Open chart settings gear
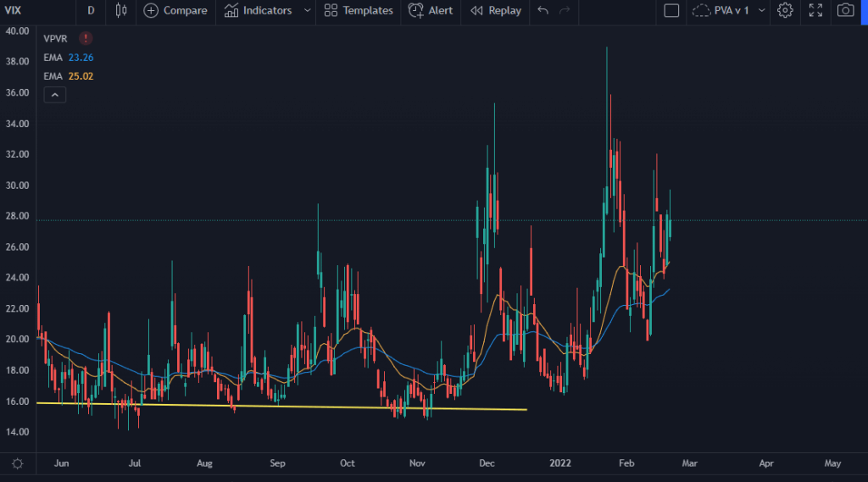 [x=785, y=10]
